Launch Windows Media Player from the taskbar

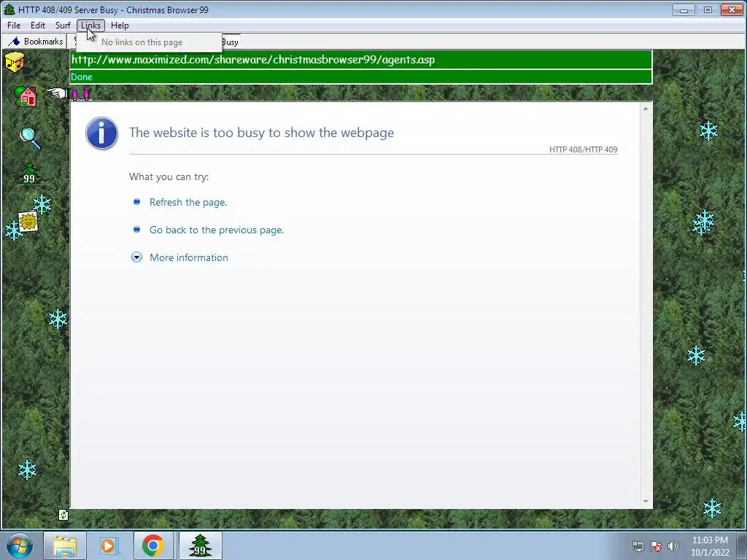[109, 545]
